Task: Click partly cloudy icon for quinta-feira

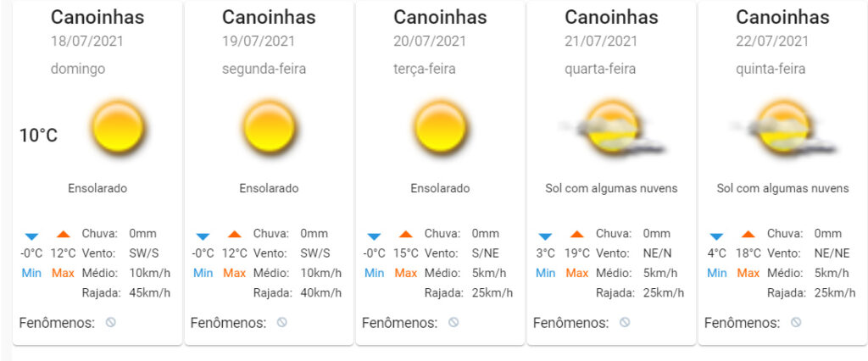Action: point(782,127)
